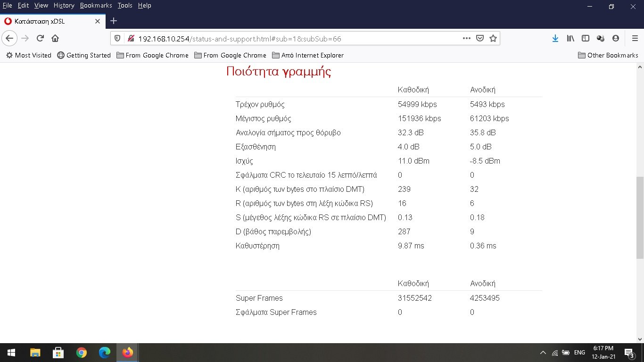
Task: Open the connection not secure padlock info
Action: (131, 38)
